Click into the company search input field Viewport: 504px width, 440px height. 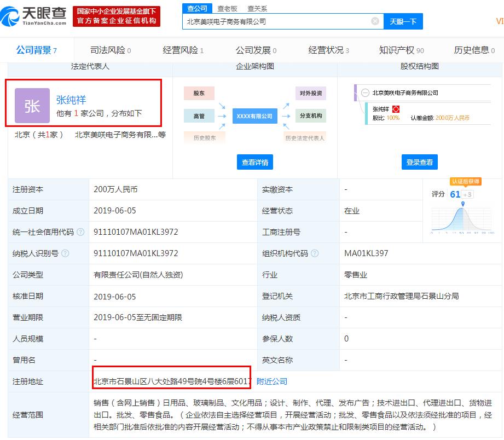pyautogui.click(x=276, y=22)
